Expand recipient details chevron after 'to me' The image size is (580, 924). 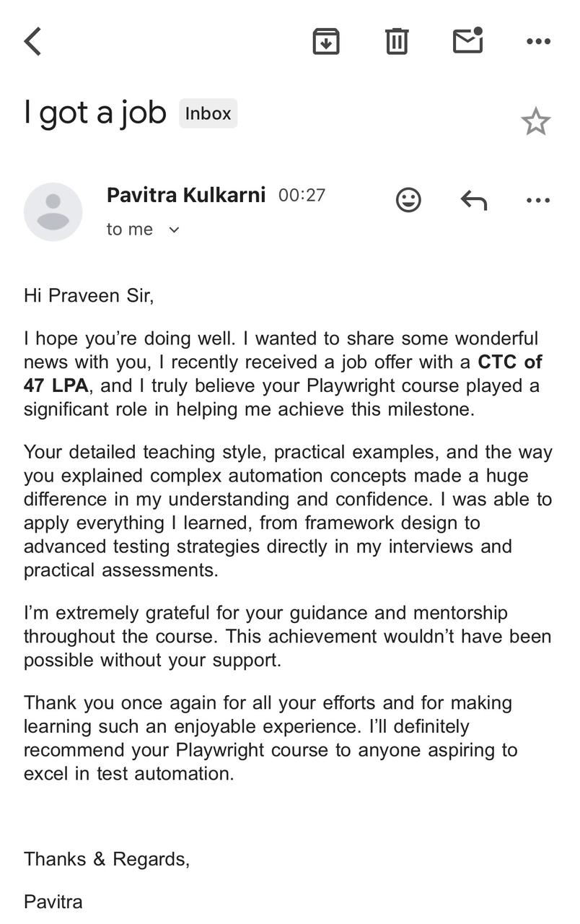coord(173,230)
